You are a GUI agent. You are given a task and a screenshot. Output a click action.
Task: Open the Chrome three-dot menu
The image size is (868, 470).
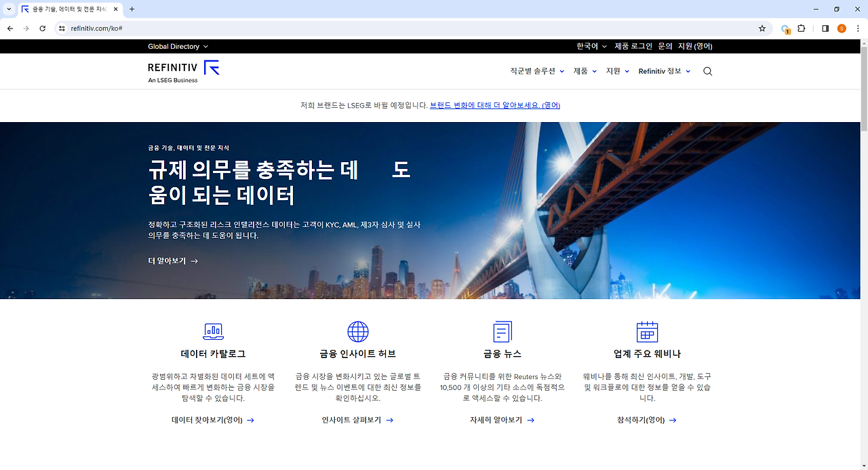point(858,28)
